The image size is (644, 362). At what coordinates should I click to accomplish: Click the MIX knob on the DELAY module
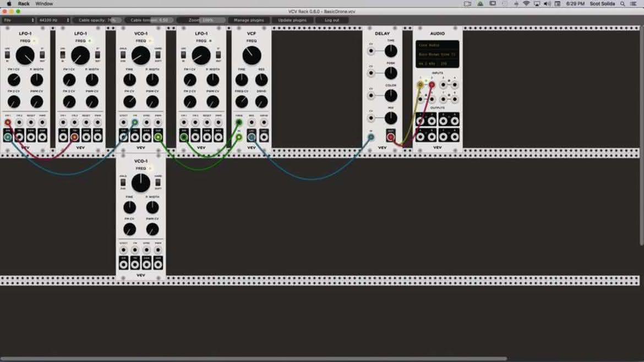(x=391, y=118)
